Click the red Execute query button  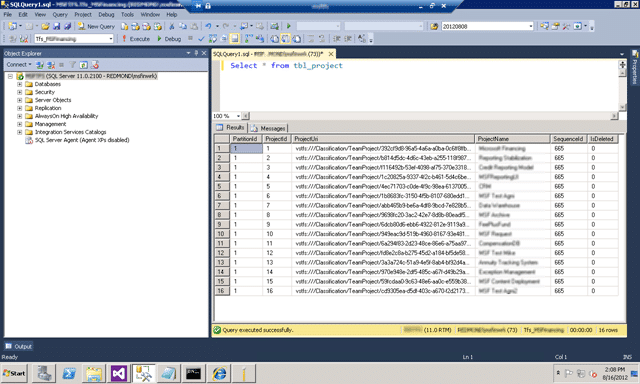tap(136, 39)
